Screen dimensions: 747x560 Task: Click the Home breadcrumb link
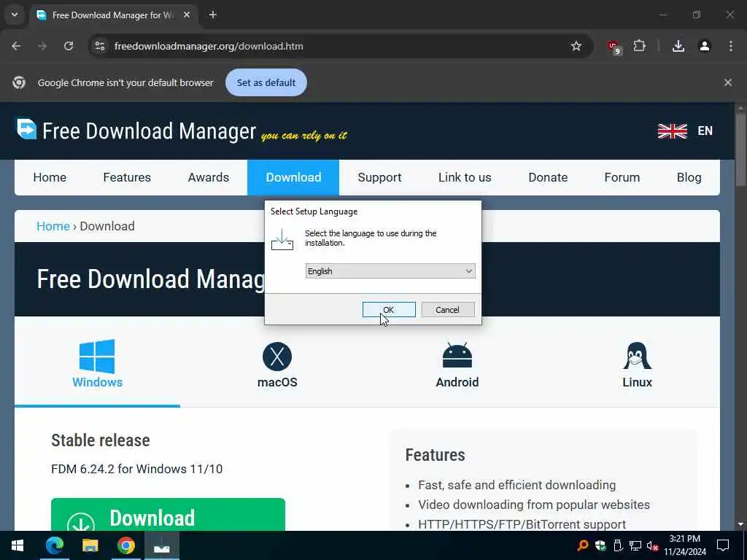[x=53, y=226]
